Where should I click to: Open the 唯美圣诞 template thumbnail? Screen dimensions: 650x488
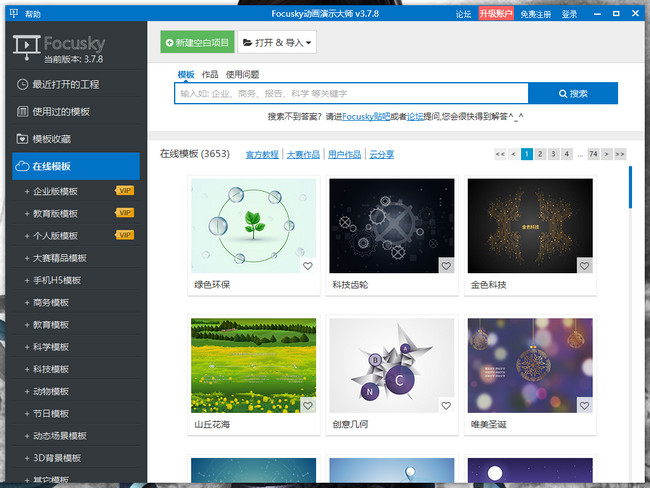click(x=530, y=365)
